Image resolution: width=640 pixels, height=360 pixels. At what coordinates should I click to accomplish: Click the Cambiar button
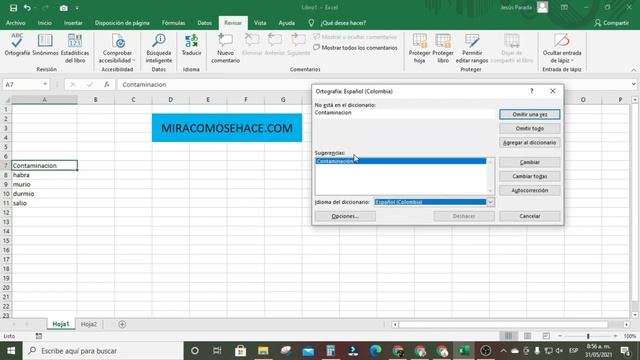[x=530, y=162]
